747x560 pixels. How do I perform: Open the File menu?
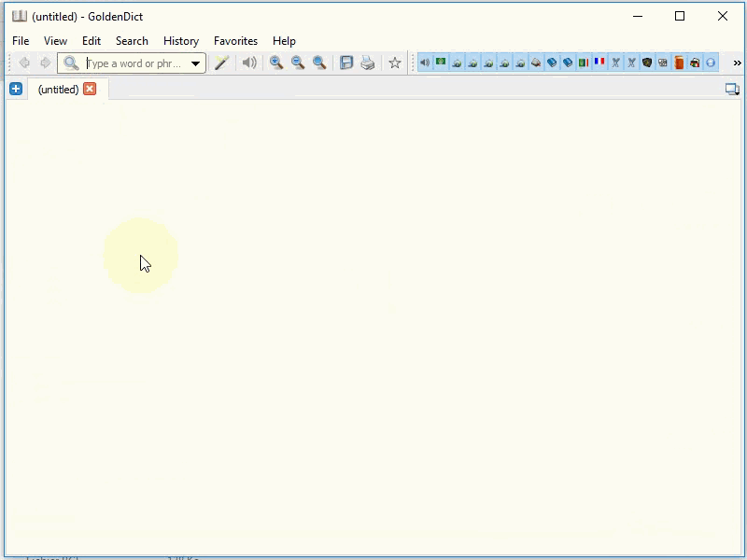point(21,41)
